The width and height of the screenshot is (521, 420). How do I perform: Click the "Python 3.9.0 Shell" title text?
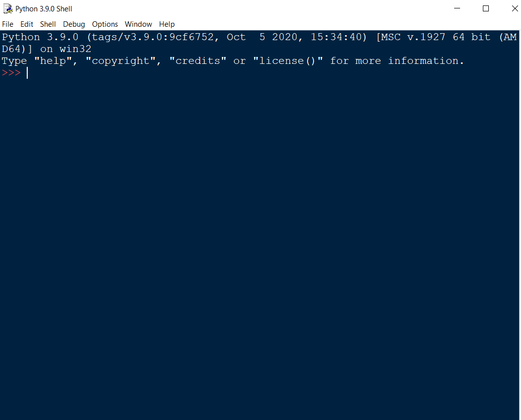44,9
